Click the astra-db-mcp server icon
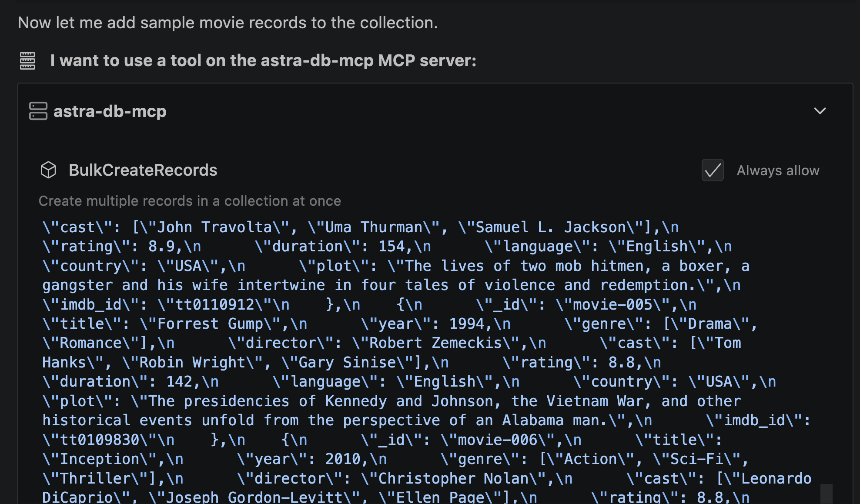This screenshot has height=504, width=860. click(x=38, y=111)
